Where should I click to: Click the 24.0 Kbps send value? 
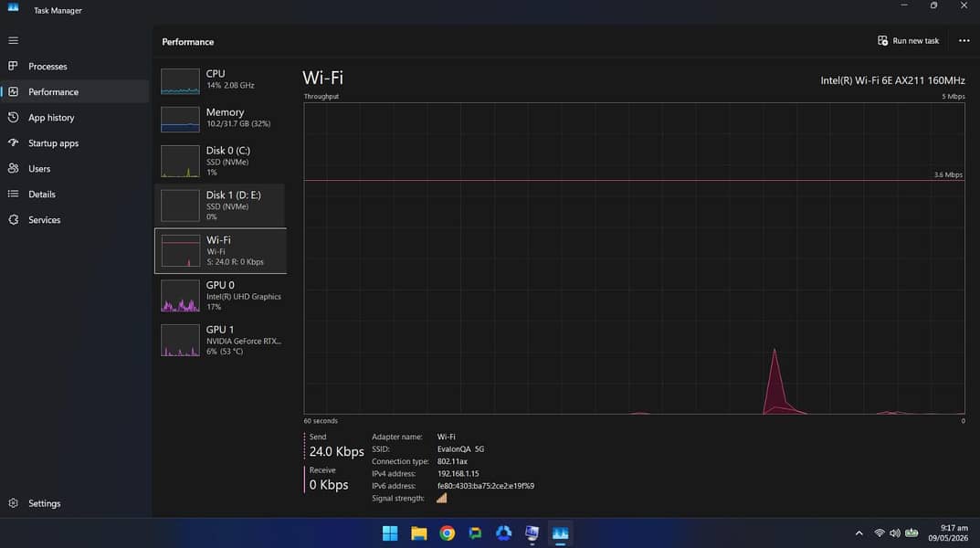point(336,451)
